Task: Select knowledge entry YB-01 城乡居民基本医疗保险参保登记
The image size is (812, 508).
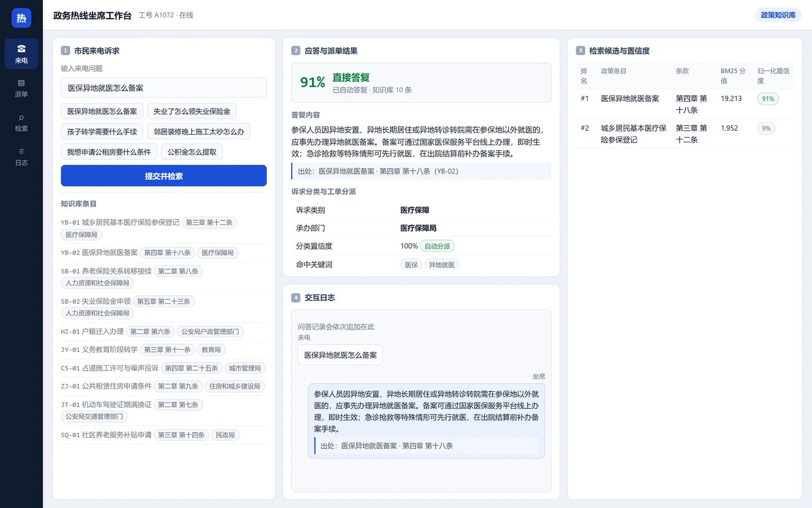Action: (x=164, y=228)
